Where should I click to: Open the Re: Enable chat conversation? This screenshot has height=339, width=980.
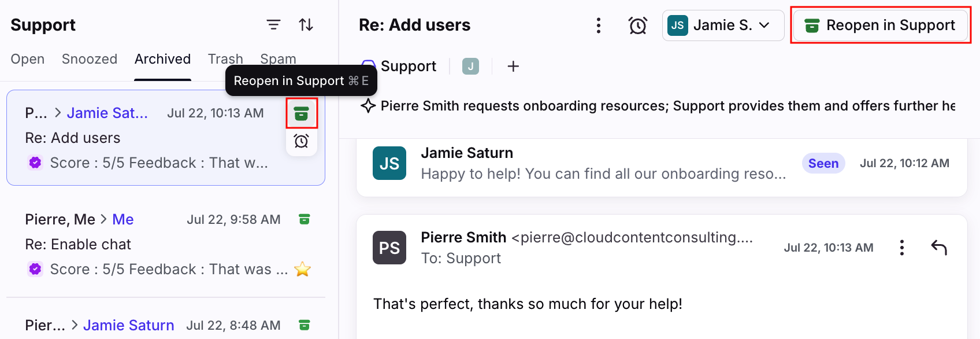coord(166,244)
